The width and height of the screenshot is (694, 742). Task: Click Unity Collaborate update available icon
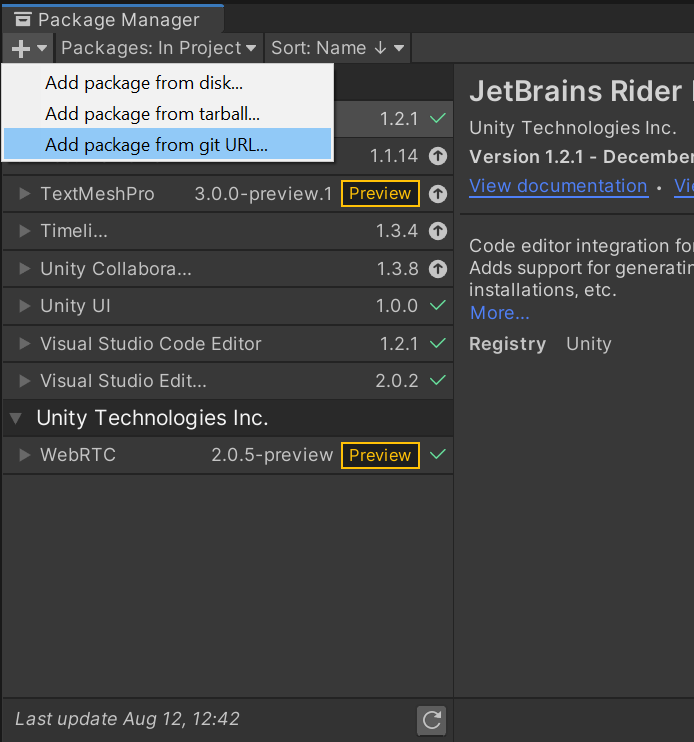438,268
